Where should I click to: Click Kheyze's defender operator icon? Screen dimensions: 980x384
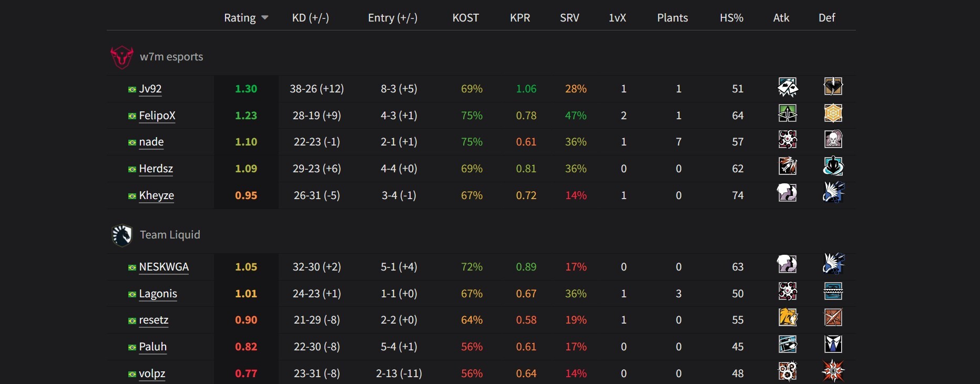coord(833,193)
